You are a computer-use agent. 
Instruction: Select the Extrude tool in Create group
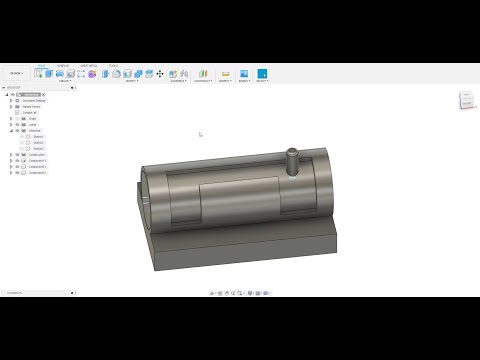(x=49, y=74)
